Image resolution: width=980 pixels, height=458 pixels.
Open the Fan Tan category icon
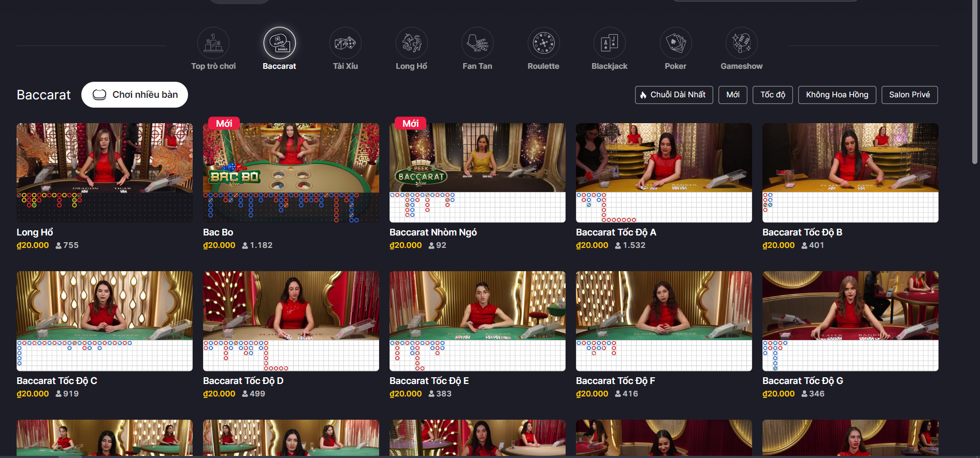[x=478, y=43]
